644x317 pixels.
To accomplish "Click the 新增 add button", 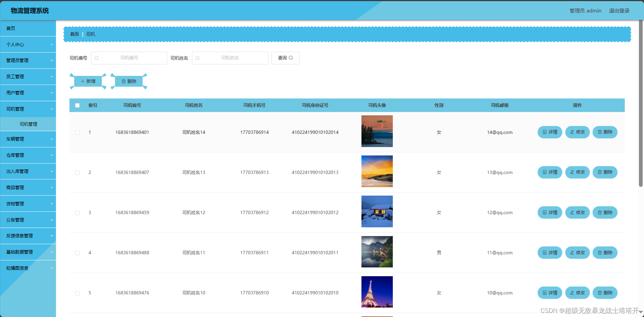I will [x=88, y=81].
